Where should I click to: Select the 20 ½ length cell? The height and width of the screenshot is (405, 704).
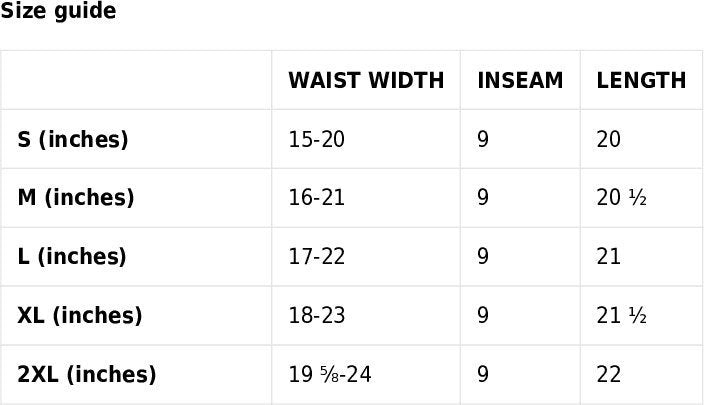pos(621,198)
